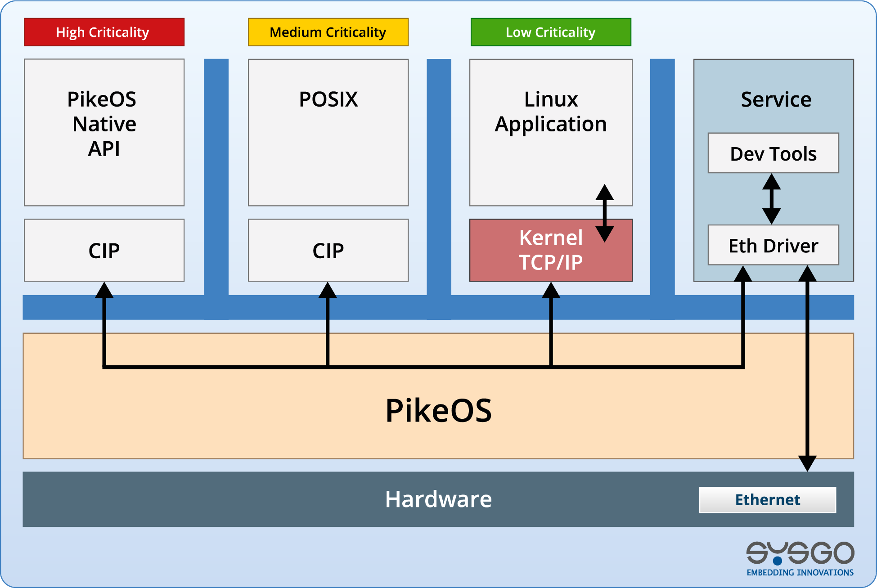Click the Hardware layer label
The width and height of the screenshot is (877, 588).
click(x=438, y=499)
